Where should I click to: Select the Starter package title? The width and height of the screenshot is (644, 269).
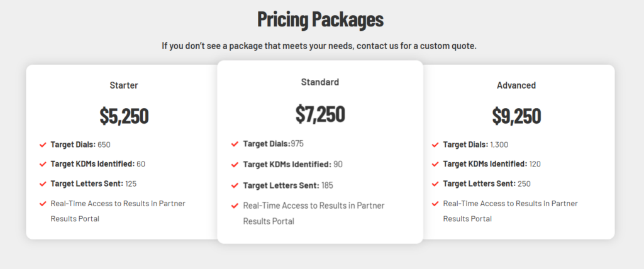pyautogui.click(x=123, y=85)
